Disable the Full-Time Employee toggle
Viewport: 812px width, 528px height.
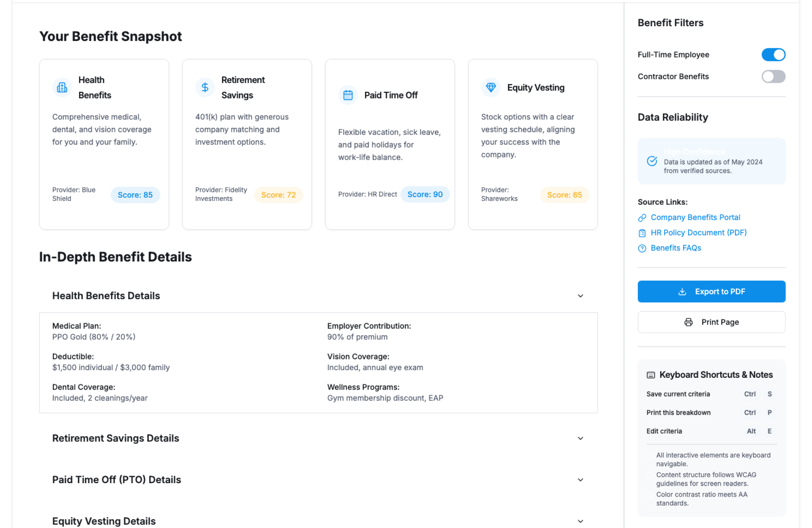tap(773, 55)
